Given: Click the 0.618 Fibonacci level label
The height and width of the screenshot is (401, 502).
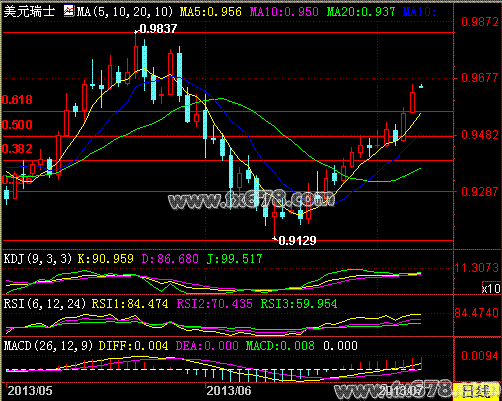Looking at the screenshot, I should coord(17,100).
